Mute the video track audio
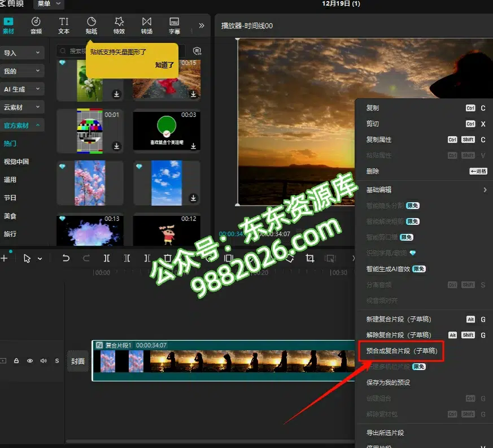Image resolution: width=493 pixels, height=448 pixels. [43, 360]
